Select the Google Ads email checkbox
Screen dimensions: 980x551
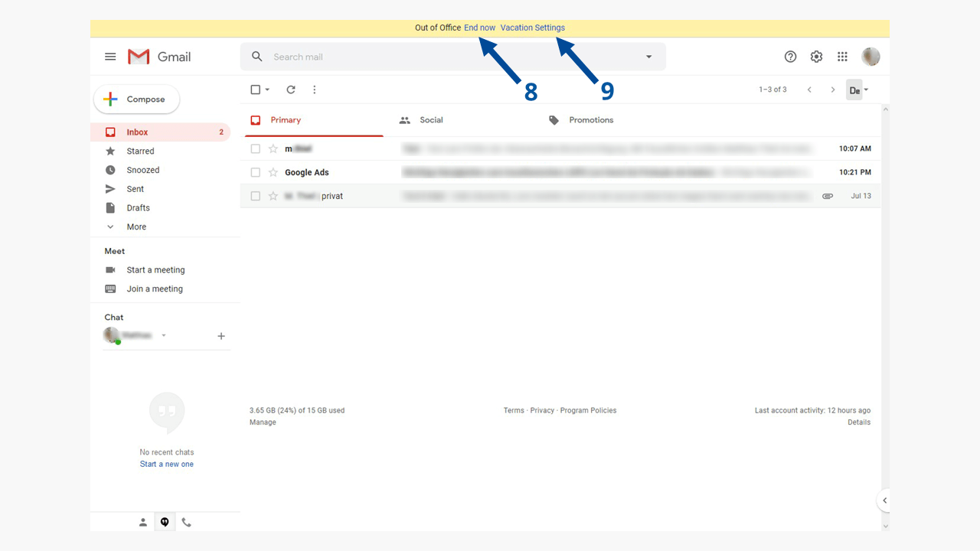pyautogui.click(x=256, y=172)
